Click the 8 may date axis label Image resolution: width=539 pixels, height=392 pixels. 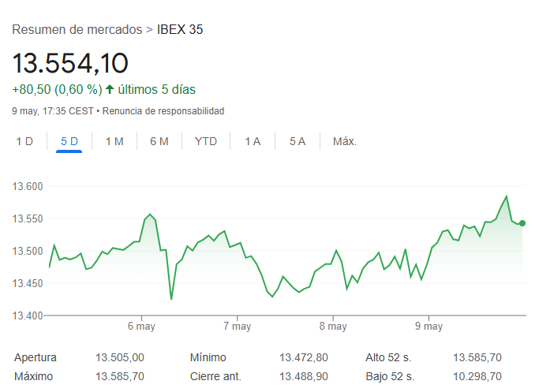coord(333,327)
